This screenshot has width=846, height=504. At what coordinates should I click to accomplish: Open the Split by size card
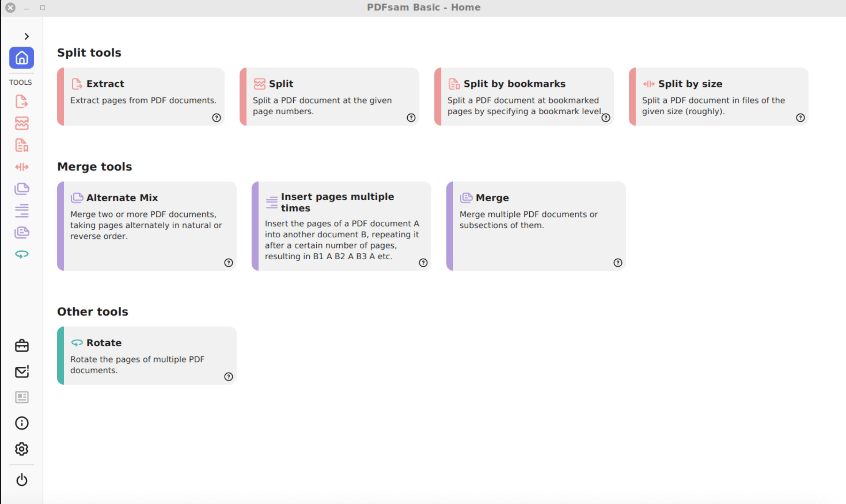click(x=719, y=97)
